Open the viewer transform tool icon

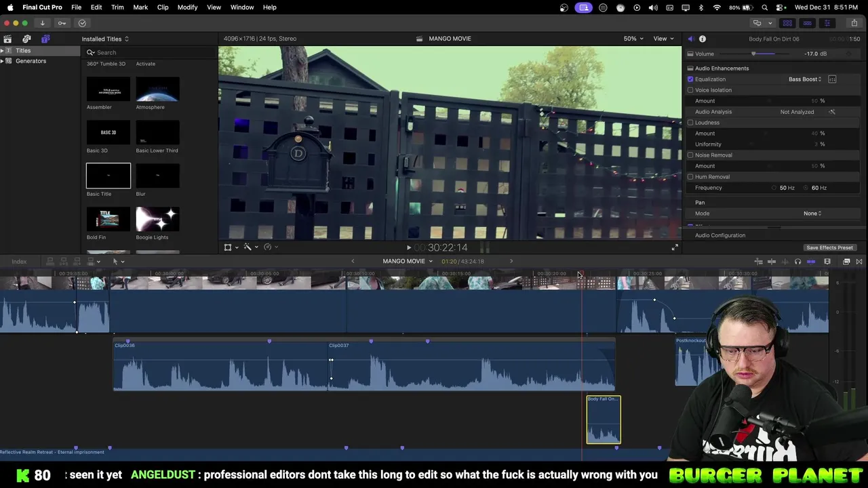click(x=228, y=247)
